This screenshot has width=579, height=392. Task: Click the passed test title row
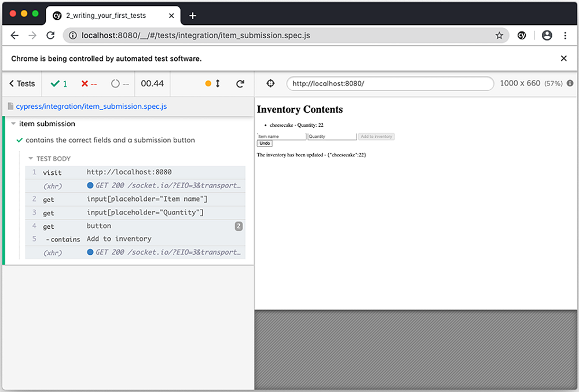point(110,140)
